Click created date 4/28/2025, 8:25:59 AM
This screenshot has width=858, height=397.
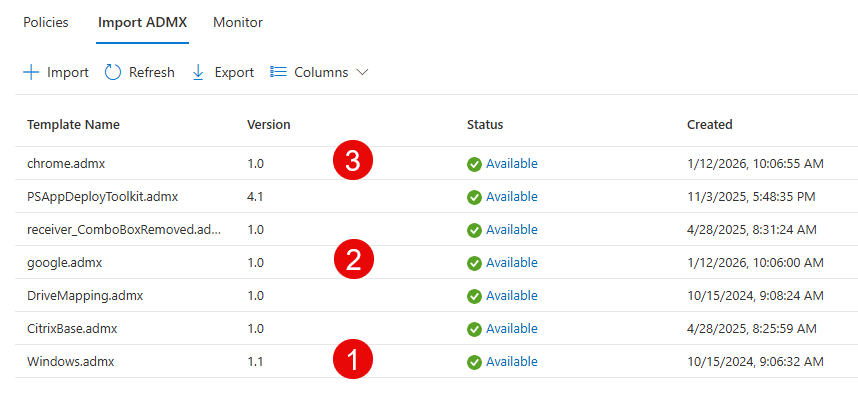752,329
